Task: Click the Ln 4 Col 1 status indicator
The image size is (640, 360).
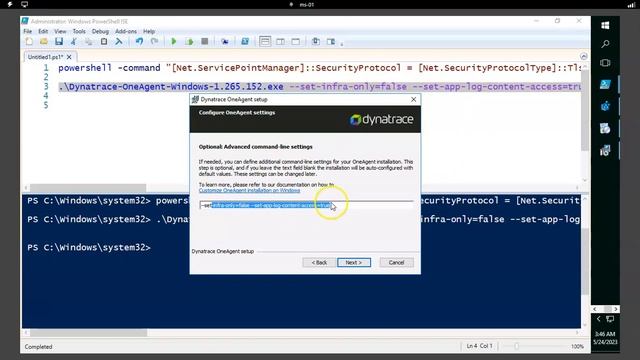Action: point(480,346)
